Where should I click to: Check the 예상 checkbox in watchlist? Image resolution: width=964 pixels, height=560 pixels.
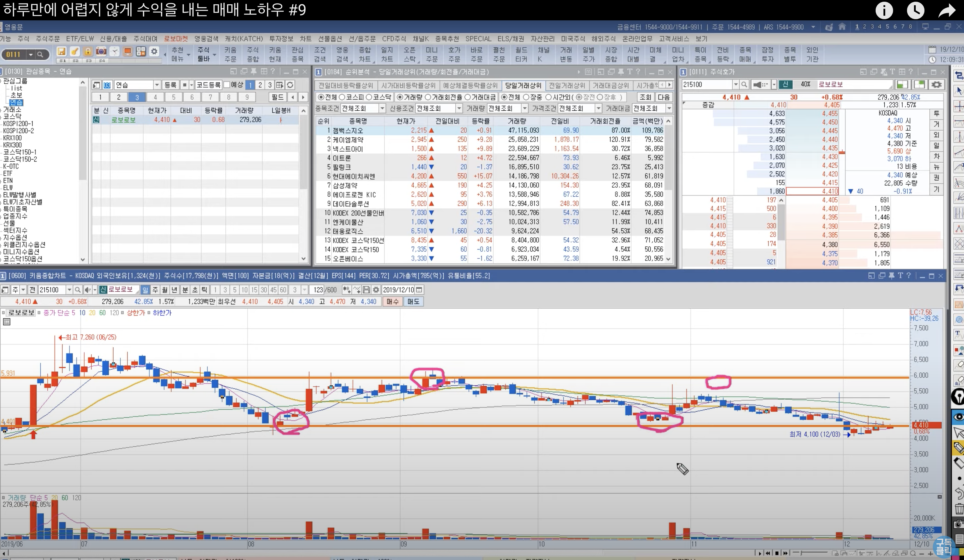coord(227,85)
